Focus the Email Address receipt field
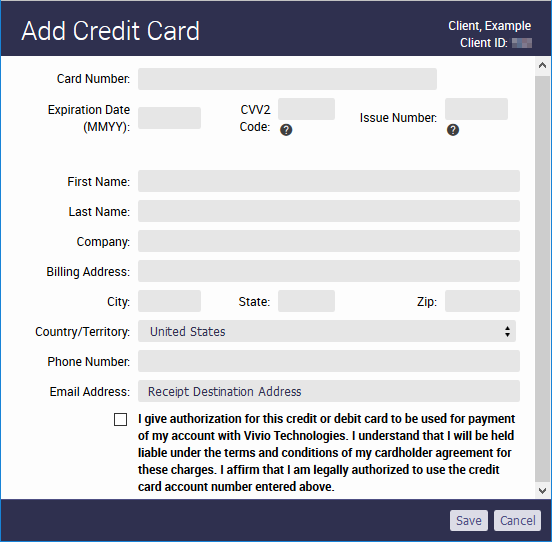This screenshot has width=552, height=542. [329, 391]
